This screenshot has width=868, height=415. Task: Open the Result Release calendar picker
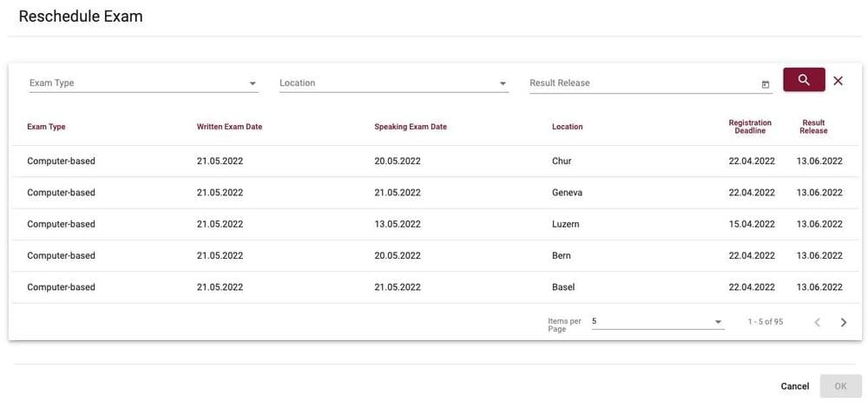point(765,84)
